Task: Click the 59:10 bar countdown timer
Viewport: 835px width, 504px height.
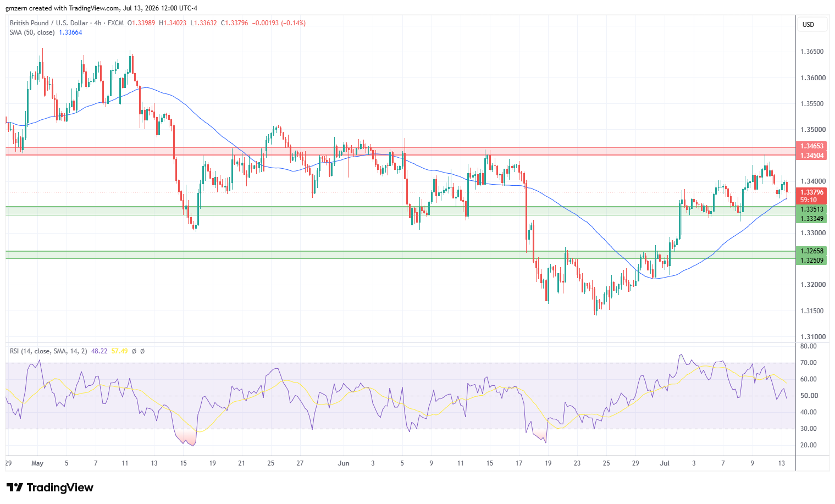Action: (x=808, y=200)
